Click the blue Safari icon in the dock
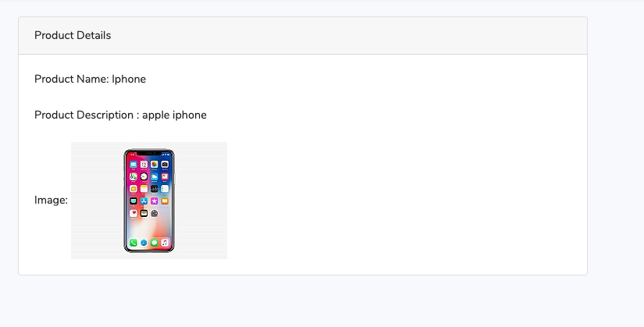The image size is (644, 327). pos(144,243)
